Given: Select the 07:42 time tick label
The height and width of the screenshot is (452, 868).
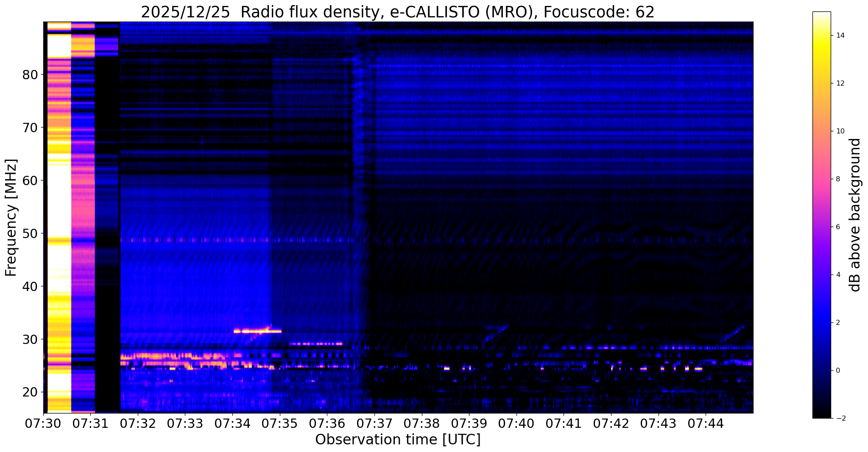Looking at the screenshot, I should pyautogui.click(x=611, y=423).
